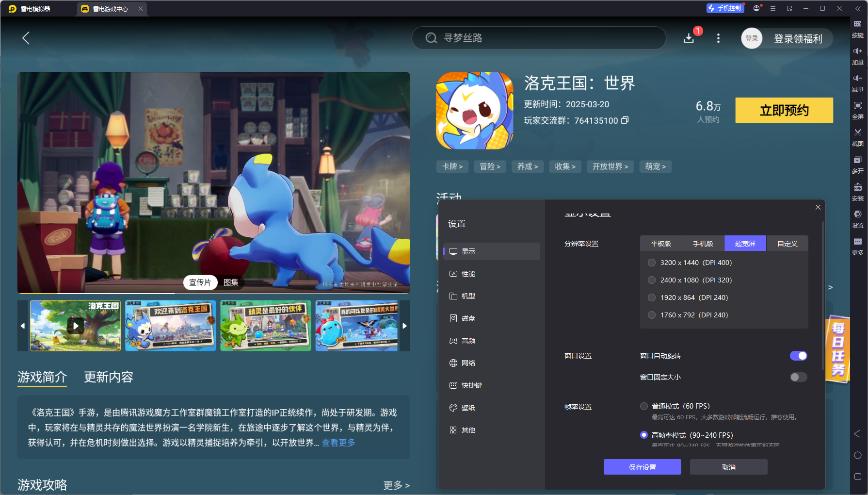Copy the player group number 764135100
Image resolution: width=868 pixels, height=495 pixels.
(x=625, y=120)
